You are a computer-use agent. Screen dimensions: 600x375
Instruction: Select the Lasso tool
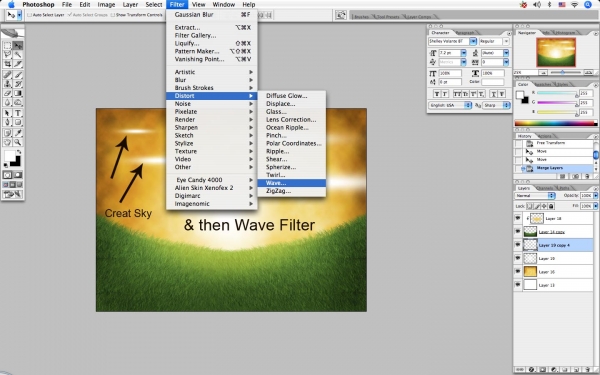(7, 55)
